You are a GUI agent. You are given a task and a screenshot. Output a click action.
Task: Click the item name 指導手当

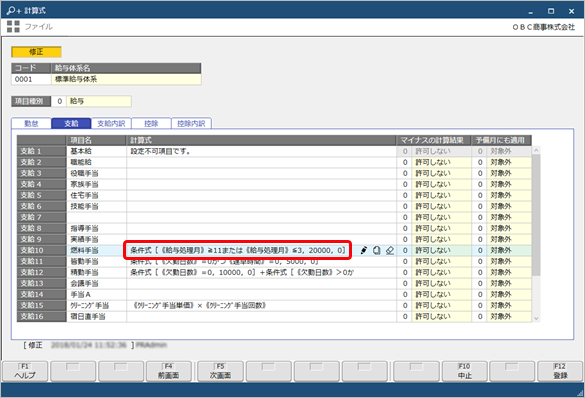pyautogui.click(x=84, y=228)
